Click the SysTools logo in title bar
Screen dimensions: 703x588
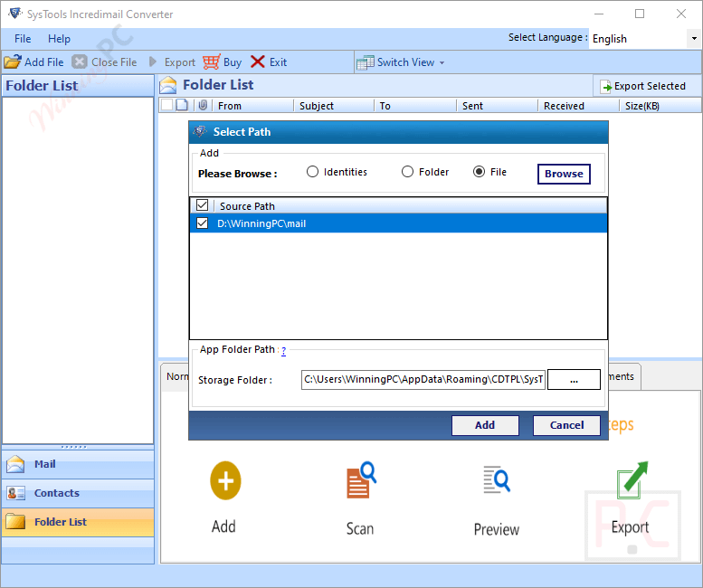[15, 14]
